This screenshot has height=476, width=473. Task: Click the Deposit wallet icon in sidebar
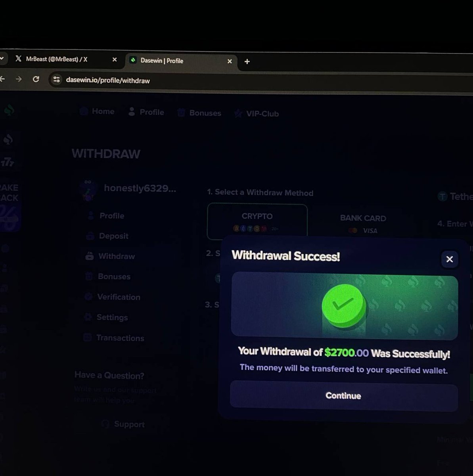tap(90, 236)
